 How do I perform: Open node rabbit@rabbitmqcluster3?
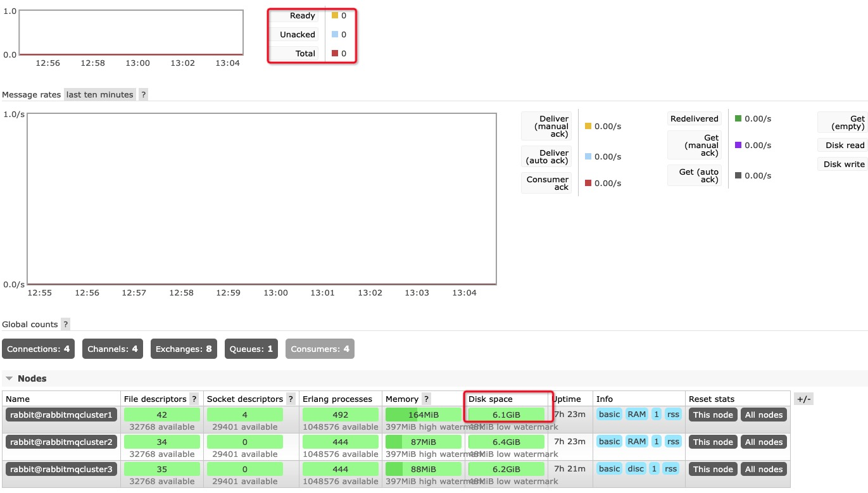pos(61,469)
